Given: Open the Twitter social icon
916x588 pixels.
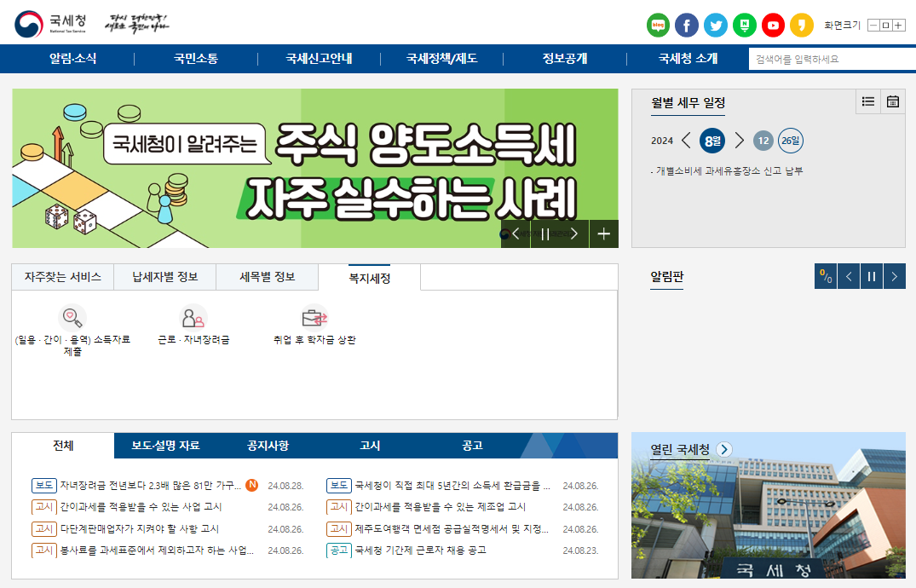Looking at the screenshot, I should [716, 26].
